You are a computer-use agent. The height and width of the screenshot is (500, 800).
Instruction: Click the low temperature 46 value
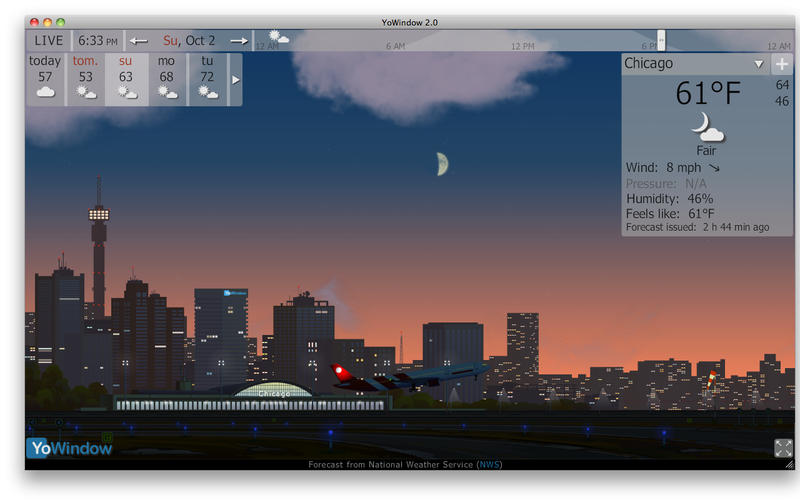click(782, 101)
